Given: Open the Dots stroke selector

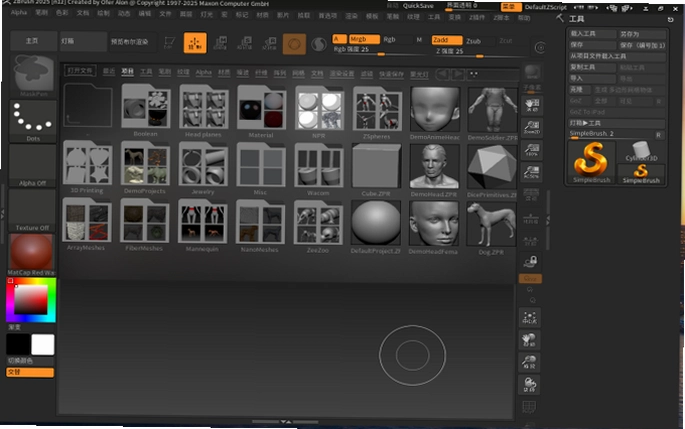Looking at the screenshot, I should tap(33, 121).
